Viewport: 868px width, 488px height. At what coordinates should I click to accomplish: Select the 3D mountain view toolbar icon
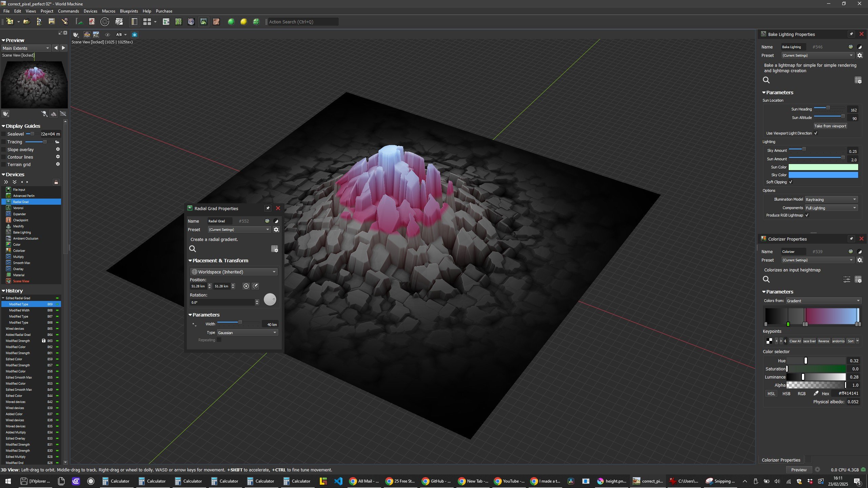[203, 22]
